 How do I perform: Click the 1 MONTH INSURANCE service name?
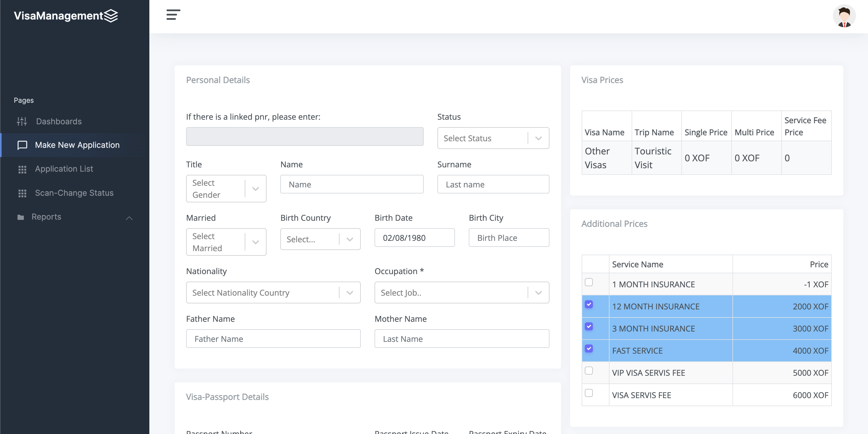coord(653,284)
